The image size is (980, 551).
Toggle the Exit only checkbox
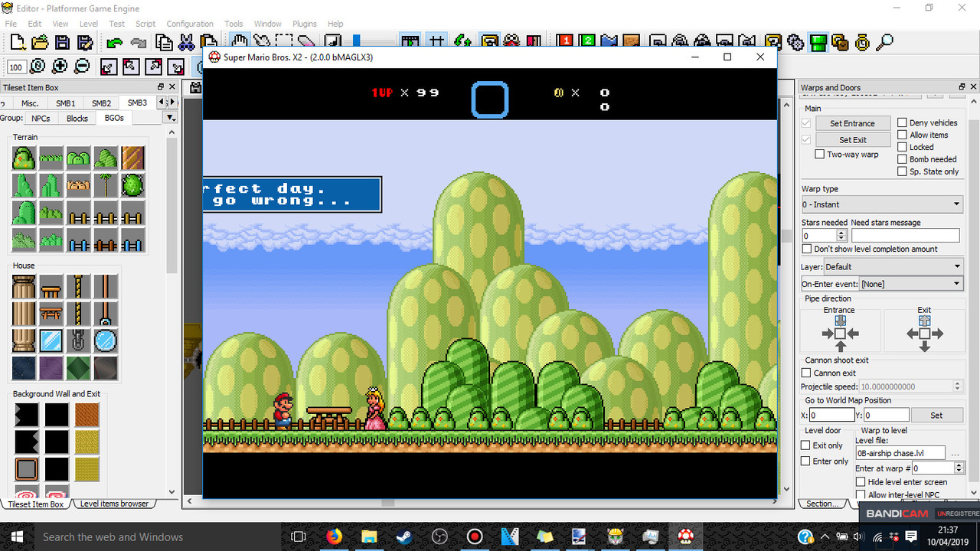805,445
